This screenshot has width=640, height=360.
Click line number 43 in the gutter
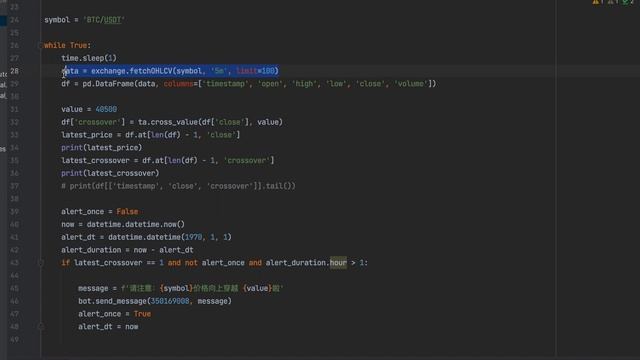point(14,263)
